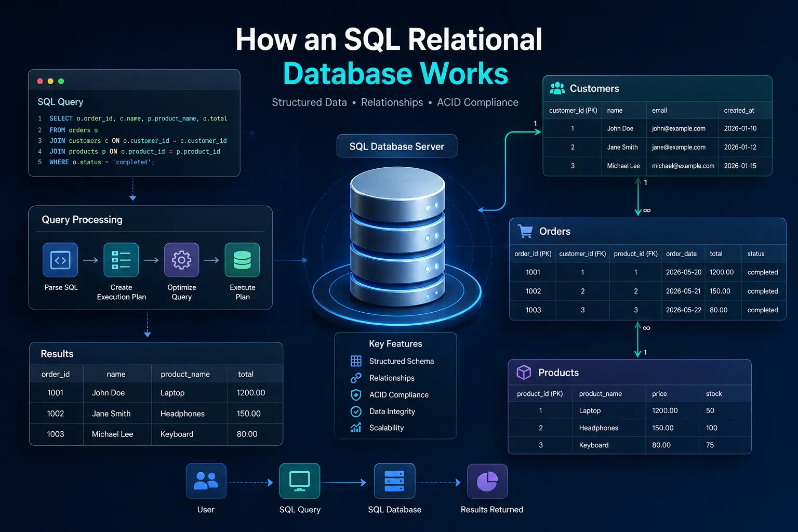Click the SQL Database Server label button

[397, 147]
